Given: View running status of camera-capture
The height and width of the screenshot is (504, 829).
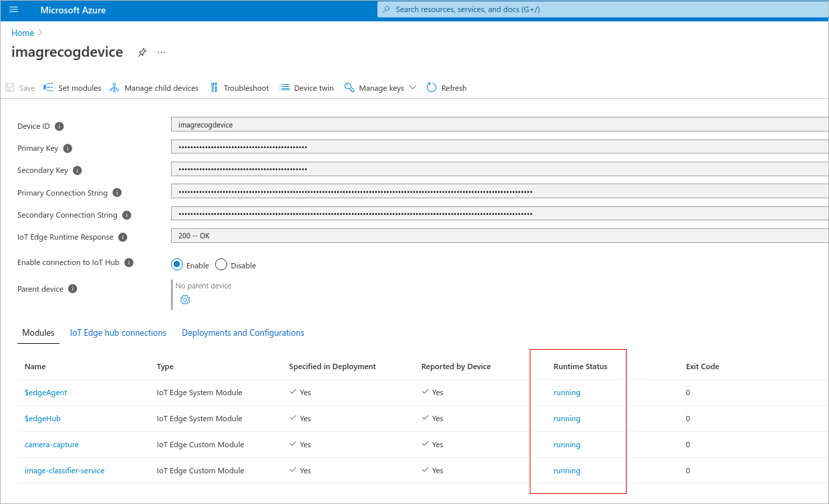Looking at the screenshot, I should [x=567, y=445].
